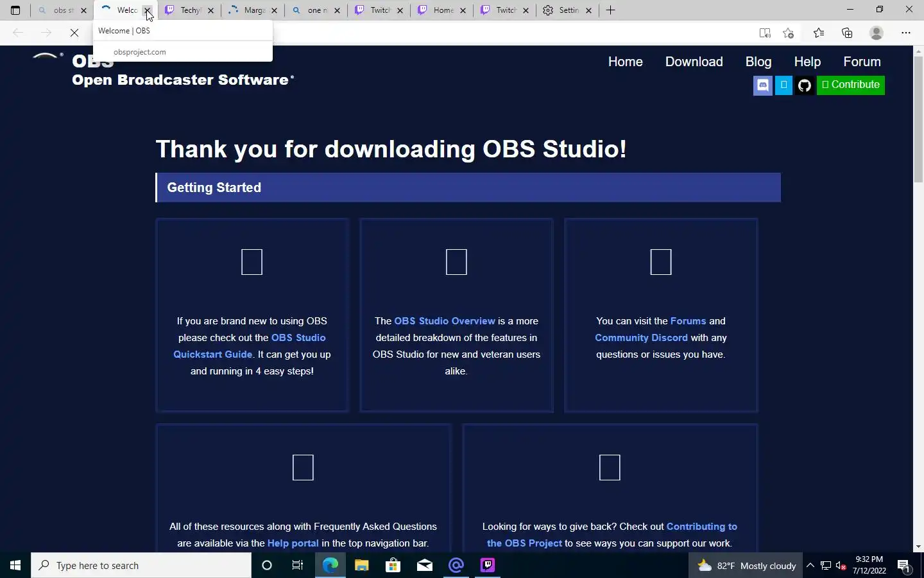Open Mail app from taskbar

[x=424, y=565]
